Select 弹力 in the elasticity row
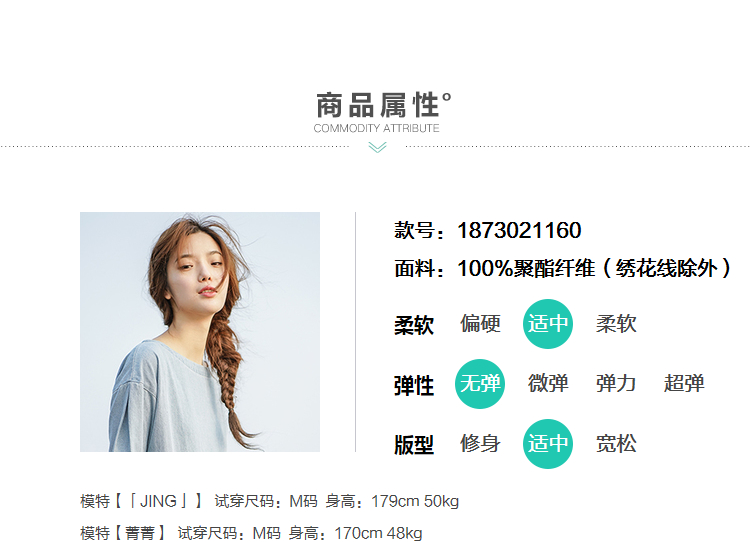This screenshot has height=542, width=750. (x=616, y=384)
